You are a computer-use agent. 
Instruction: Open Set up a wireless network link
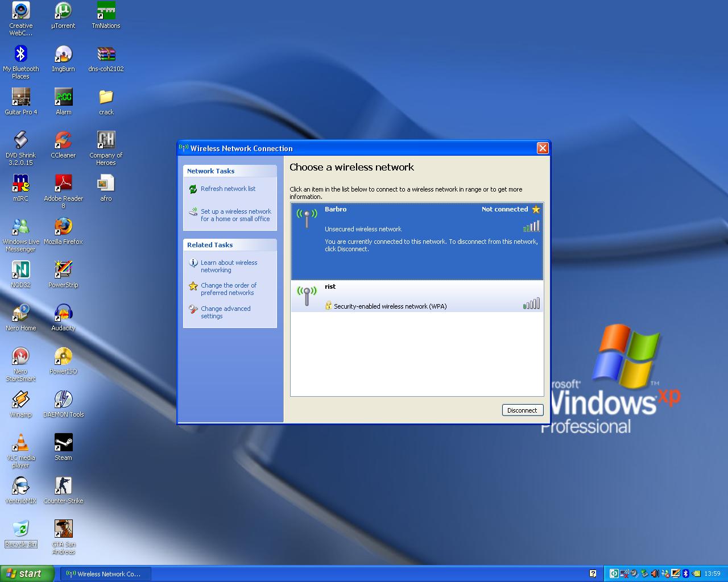tap(235, 215)
